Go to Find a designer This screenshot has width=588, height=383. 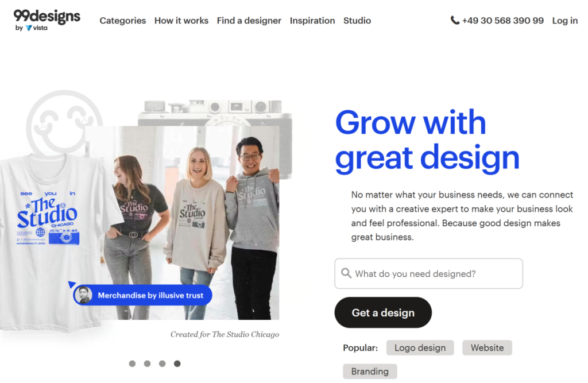pyautogui.click(x=249, y=21)
